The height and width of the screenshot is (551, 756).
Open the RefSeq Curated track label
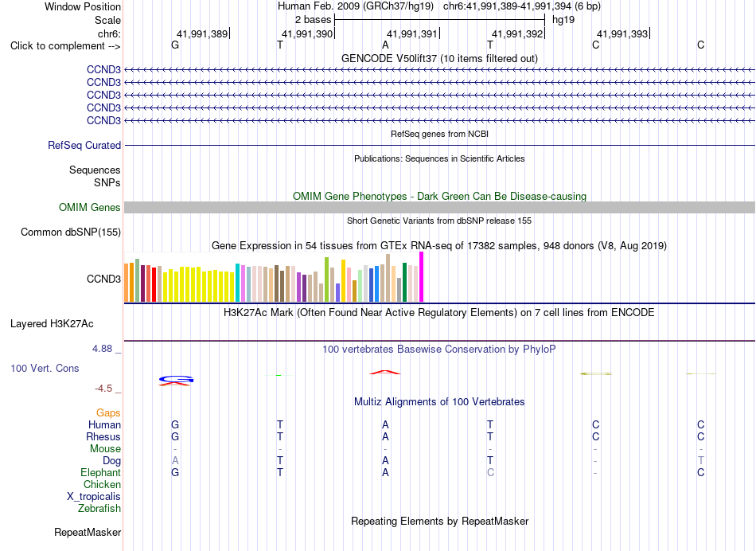84,145
